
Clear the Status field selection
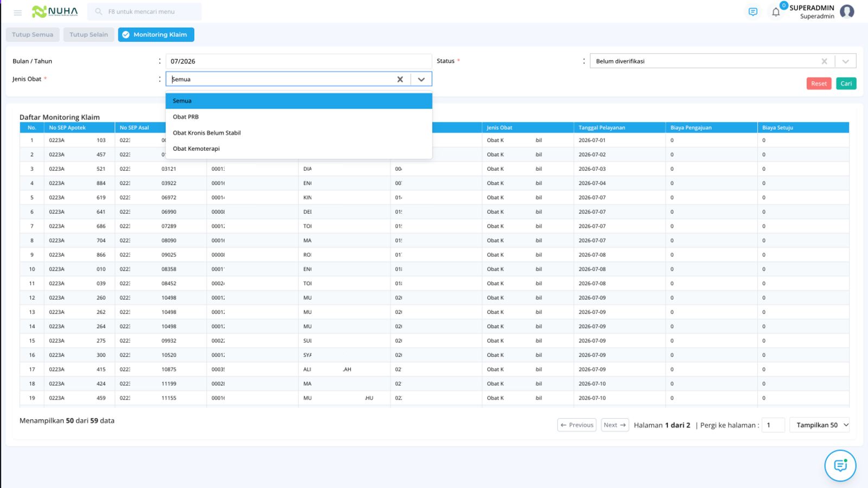point(824,61)
